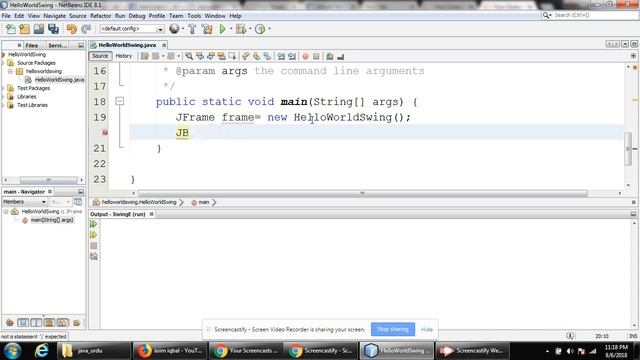Toggle last filter icon in Navigator bottom bar

[76, 322]
